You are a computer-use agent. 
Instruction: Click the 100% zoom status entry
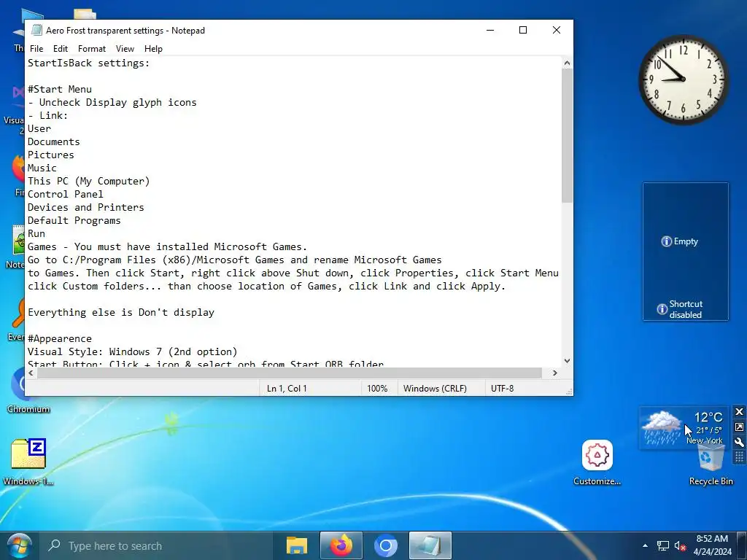tap(377, 389)
